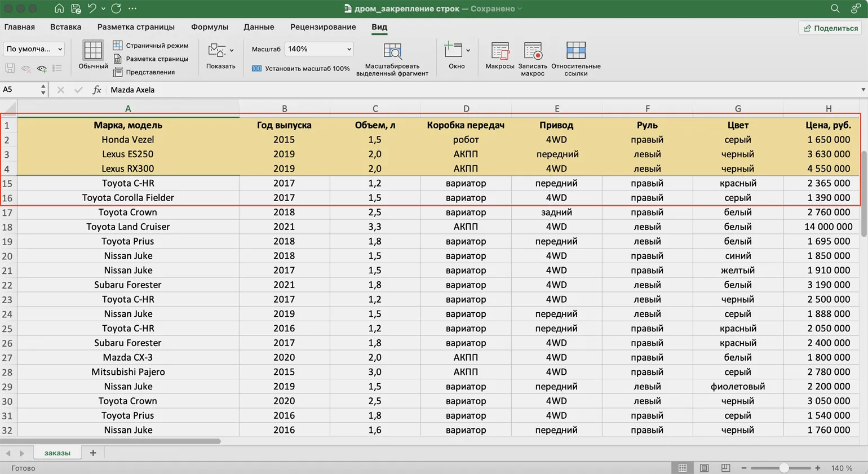This screenshot has height=474, width=868.
Task: Switch to the Data tab
Action: (259, 27)
